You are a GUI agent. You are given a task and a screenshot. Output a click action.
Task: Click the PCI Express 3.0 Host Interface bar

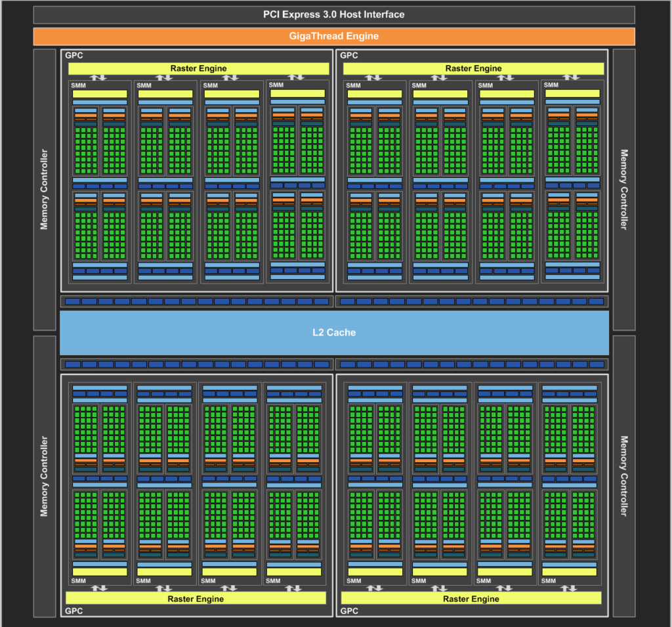point(334,14)
